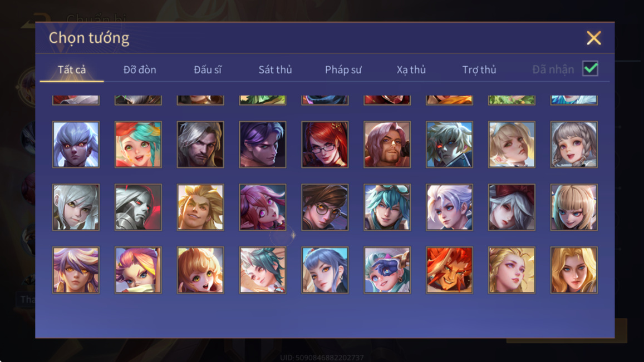Open the Đấu sĩ tab
Screen dimensions: 644x362
click(x=208, y=70)
